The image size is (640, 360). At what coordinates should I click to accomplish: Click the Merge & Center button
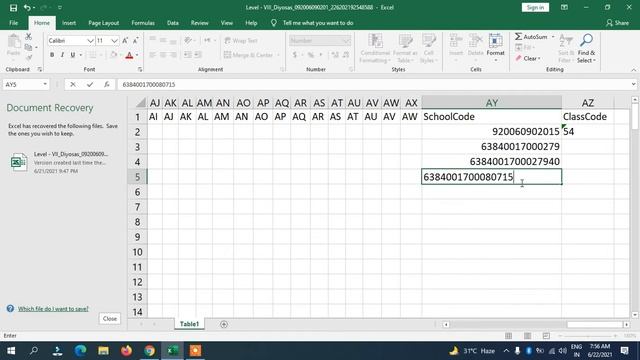tap(248, 55)
